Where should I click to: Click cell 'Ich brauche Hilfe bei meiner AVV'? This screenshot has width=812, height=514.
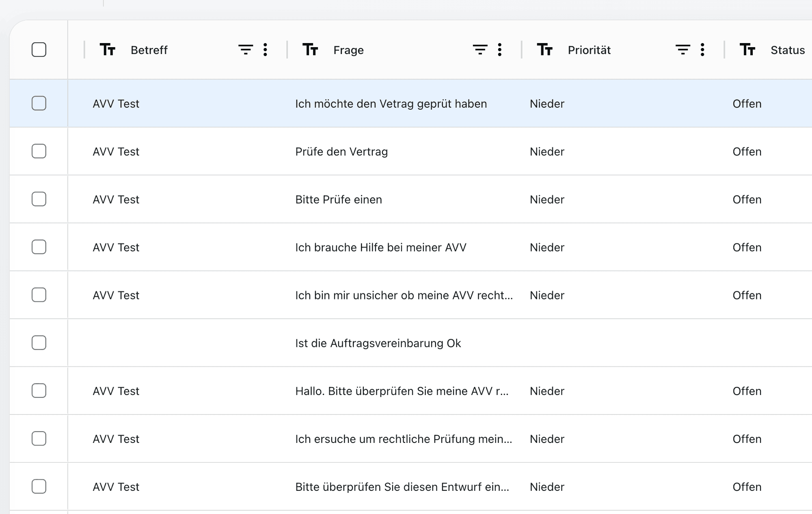pos(381,247)
